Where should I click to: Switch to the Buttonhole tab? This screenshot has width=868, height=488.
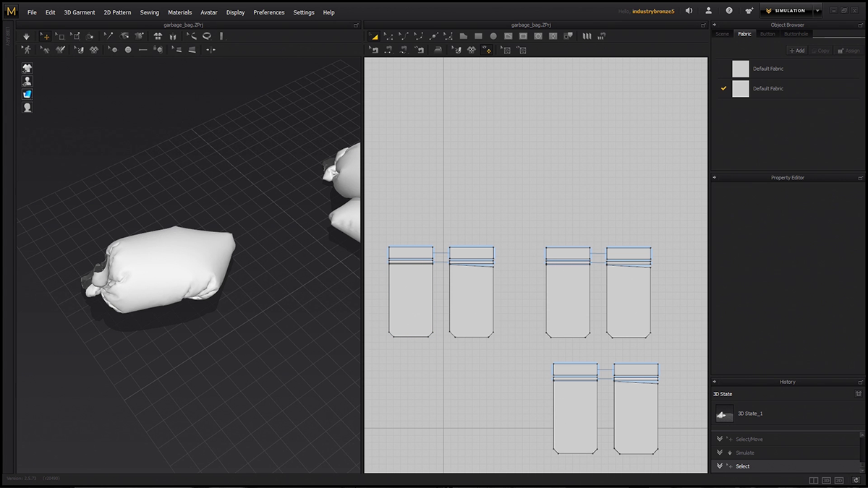point(796,34)
